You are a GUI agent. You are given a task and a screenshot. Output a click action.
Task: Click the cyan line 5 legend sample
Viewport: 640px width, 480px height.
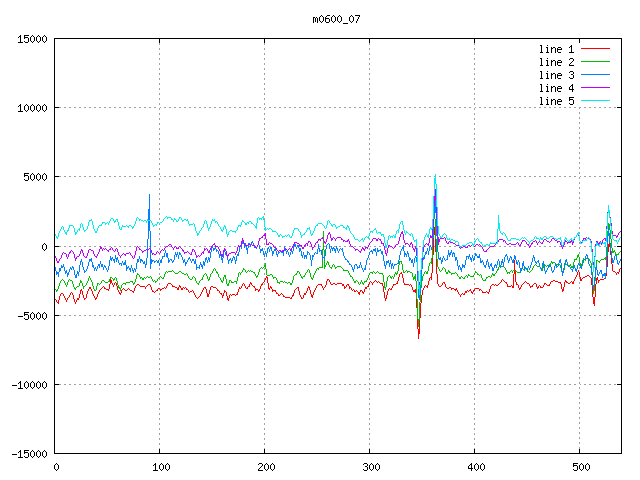click(x=595, y=101)
